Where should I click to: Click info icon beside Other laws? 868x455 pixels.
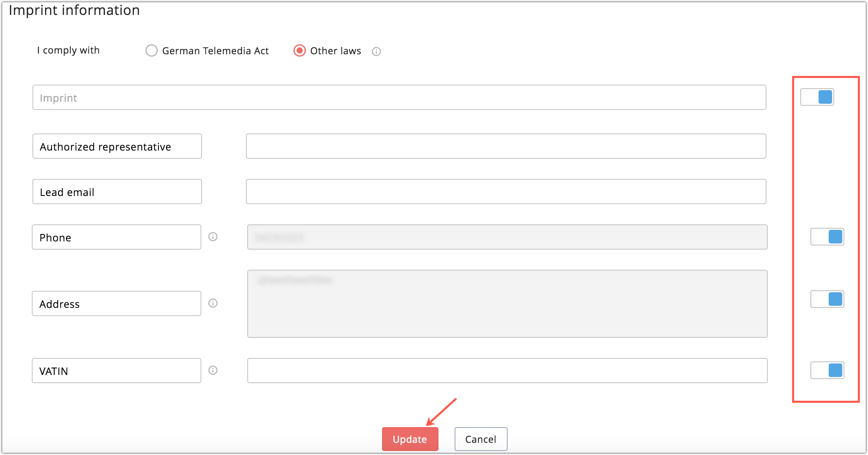pos(376,52)
